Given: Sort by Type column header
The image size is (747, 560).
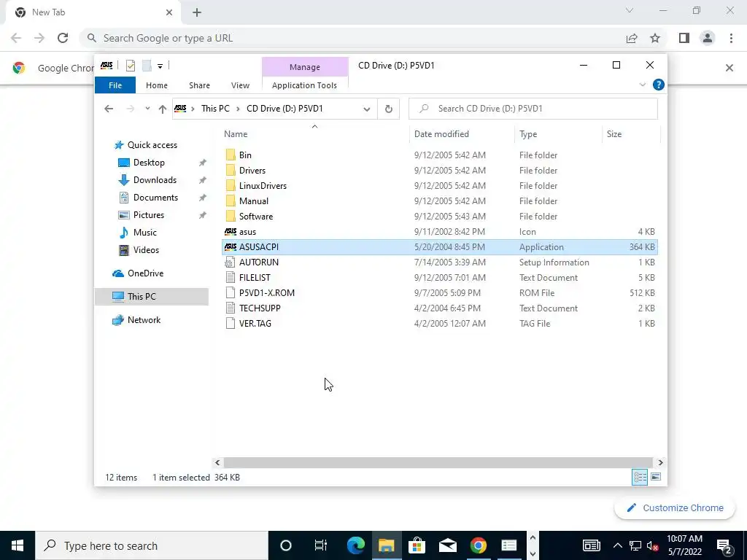Looking at the screenshot, I should [x=558, y=134].
